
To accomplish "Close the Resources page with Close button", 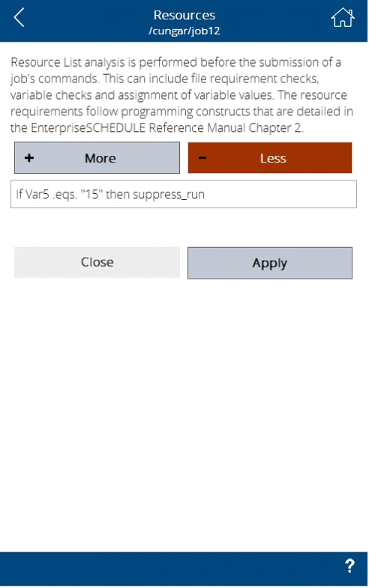I will click(x=97, y=262).
